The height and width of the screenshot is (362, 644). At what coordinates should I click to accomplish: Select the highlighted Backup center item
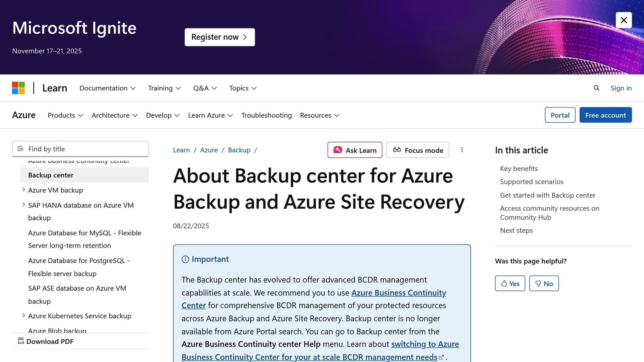point(51,175)
